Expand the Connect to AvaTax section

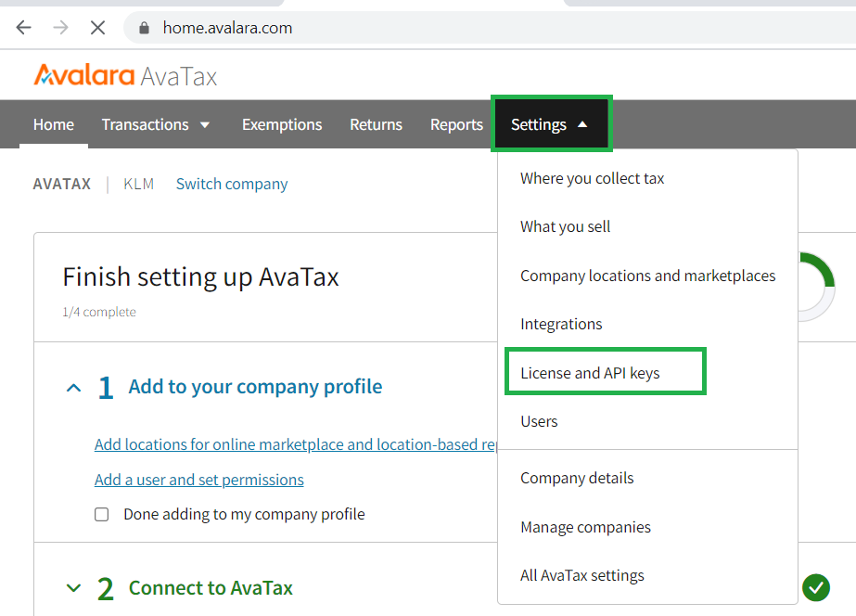[73, 588]
